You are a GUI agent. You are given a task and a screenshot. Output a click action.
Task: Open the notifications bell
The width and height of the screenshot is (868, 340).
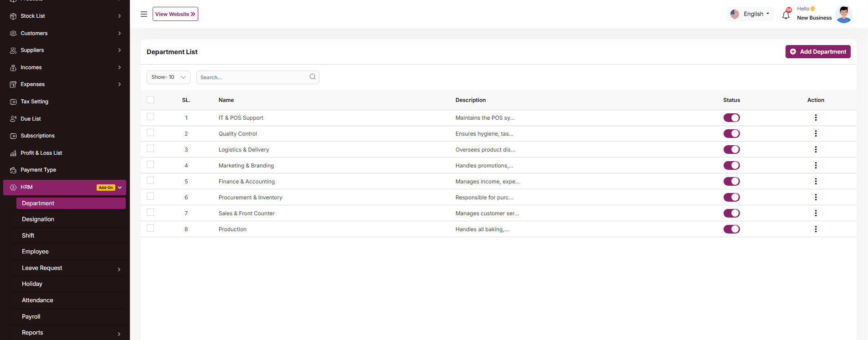point(786,15)
